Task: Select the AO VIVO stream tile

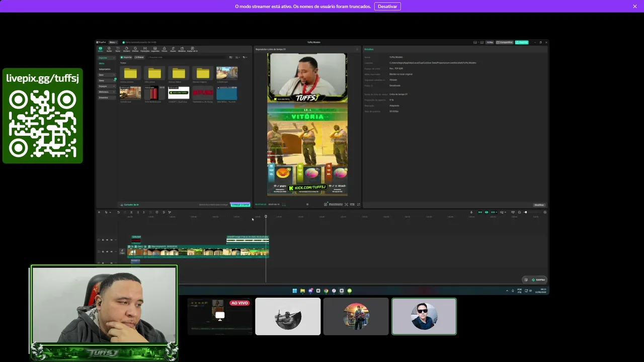Action: click(x=220, y=316)
